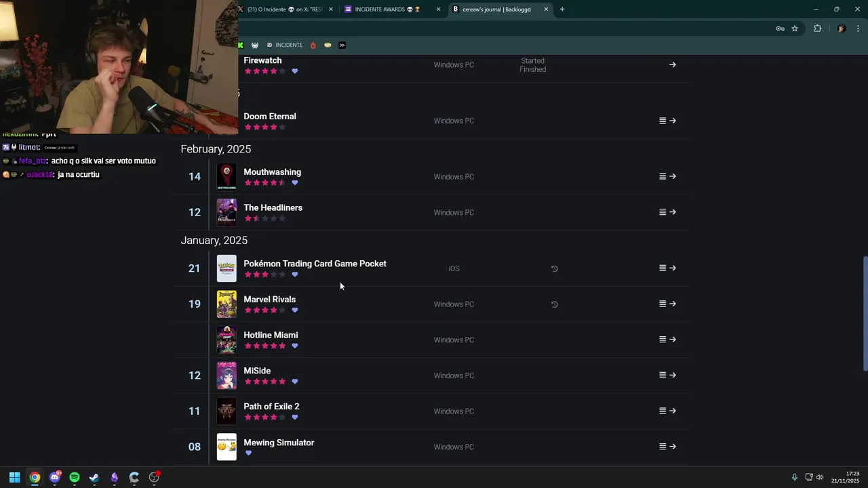Click the page vertical scrollbar thumb

click(865, 314)
